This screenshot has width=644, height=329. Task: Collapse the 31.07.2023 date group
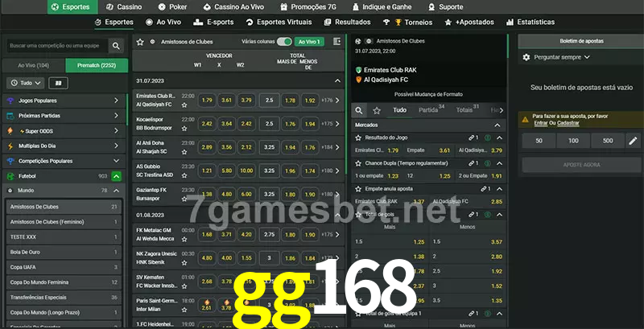(337, 80)
